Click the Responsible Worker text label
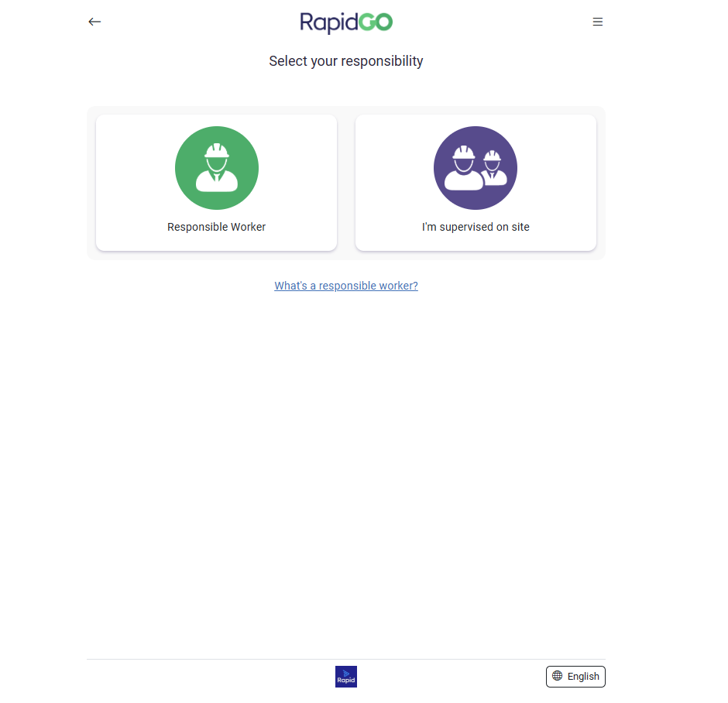The image size is (728, 703). click(217, 227)
